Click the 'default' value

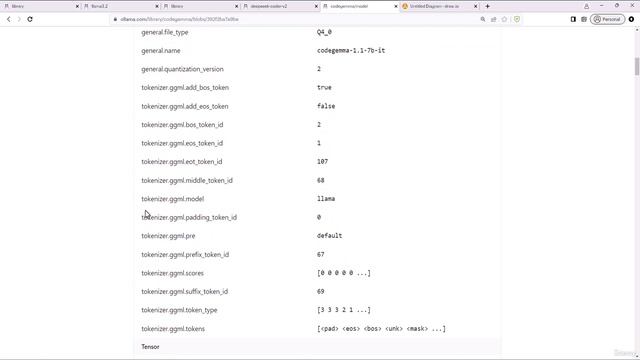click(x=329, y=236)
